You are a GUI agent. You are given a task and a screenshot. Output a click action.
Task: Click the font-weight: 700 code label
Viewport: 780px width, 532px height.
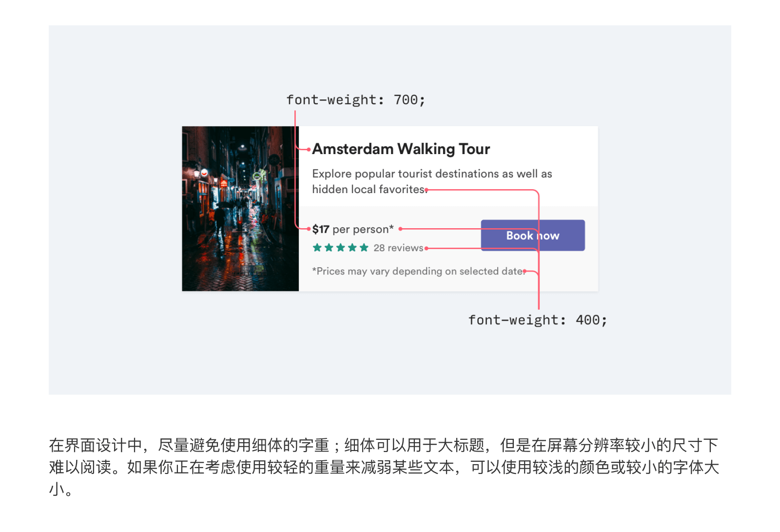(356, 100)
